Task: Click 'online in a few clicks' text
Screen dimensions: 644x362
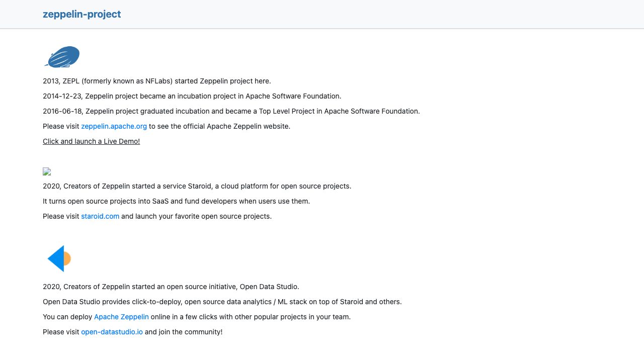Action: 251,317
